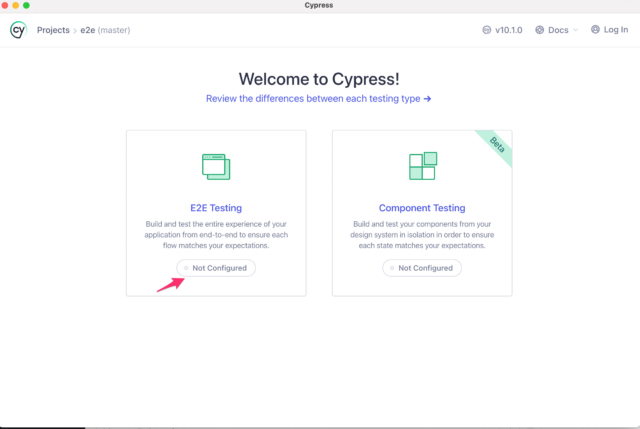The image size is (640, 429).
Task: Click the Cypress logo icon
Action: (18, 30)
